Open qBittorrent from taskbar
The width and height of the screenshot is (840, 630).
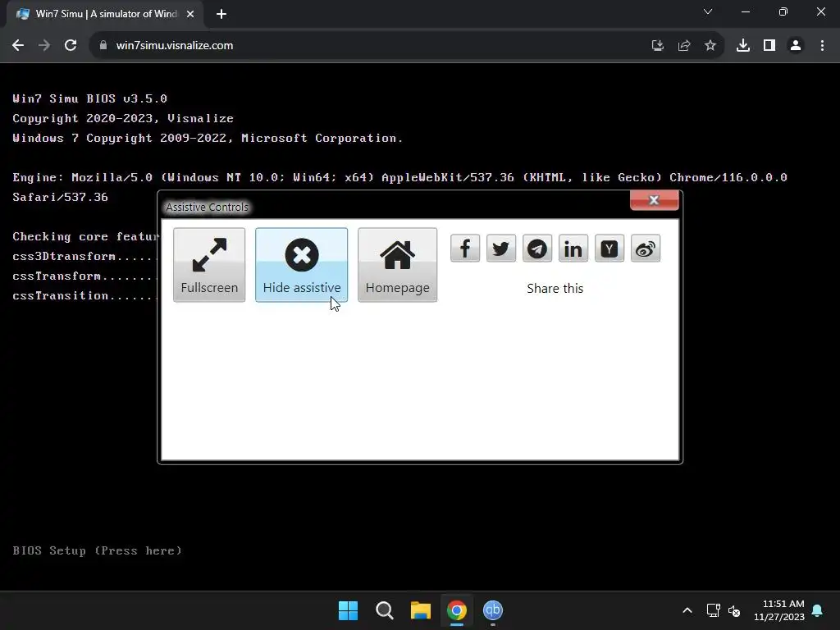pyautogui.click(x=493, y=610)
